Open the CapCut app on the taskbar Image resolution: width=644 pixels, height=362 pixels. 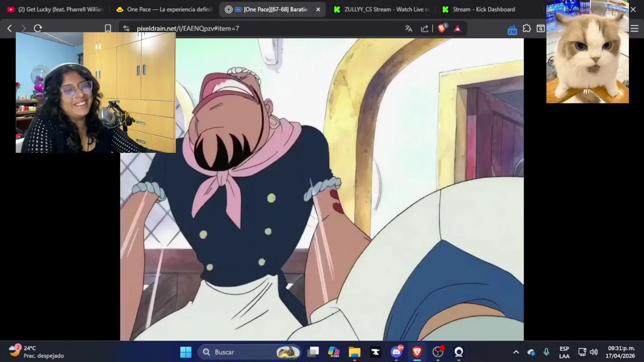tap(375, 352)
